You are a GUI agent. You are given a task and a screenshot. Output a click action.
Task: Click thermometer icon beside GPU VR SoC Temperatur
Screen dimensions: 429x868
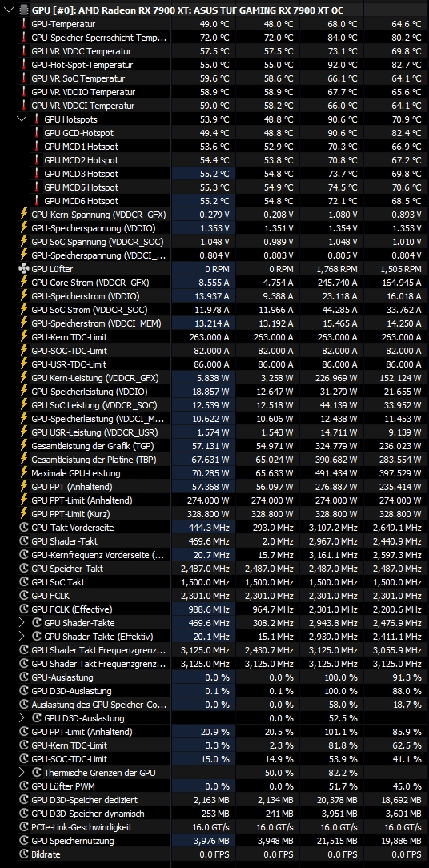[x=24, y=78]
